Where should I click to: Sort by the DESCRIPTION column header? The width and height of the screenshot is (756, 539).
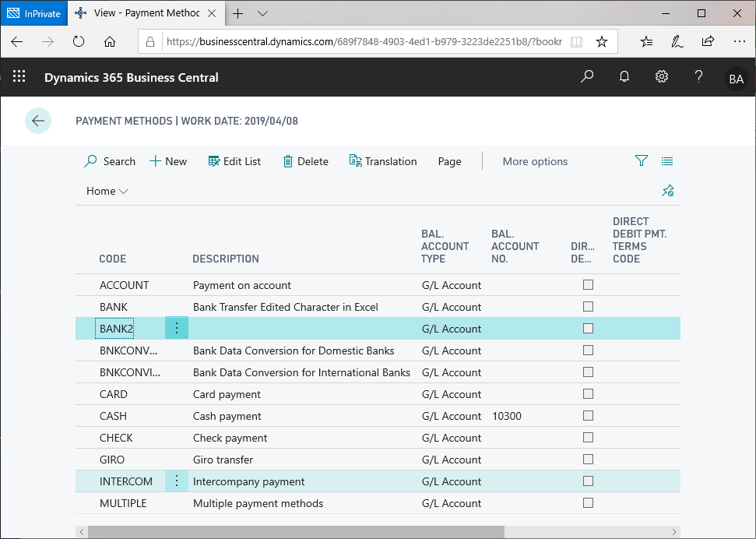pyautogui.click(x=225, y=259)
